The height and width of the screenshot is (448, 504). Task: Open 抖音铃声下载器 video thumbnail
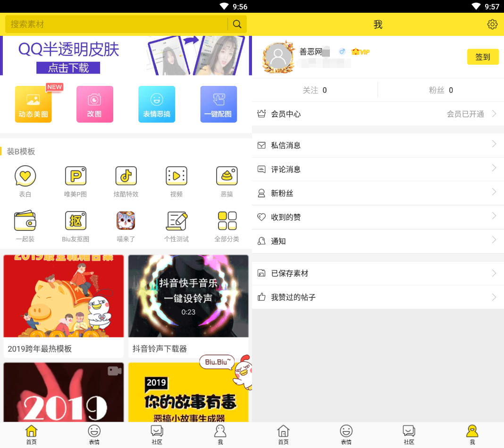point(188,296)
